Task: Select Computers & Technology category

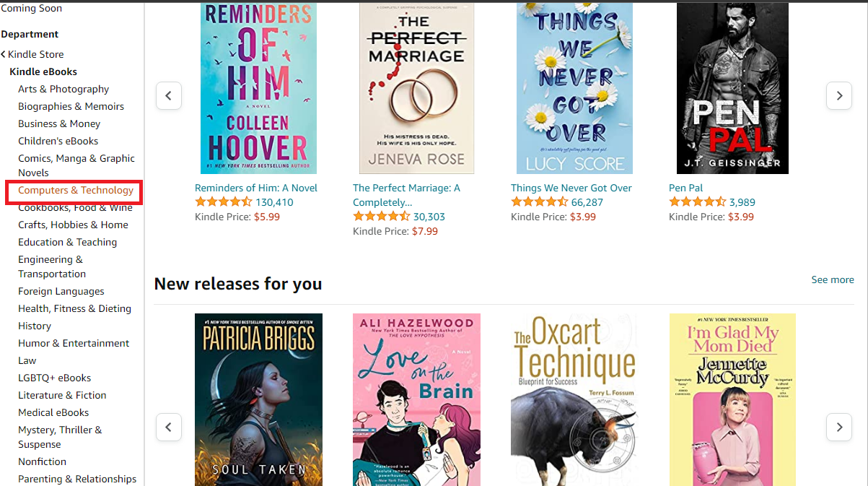Action: pyautogui.click(x=76, y=190)
